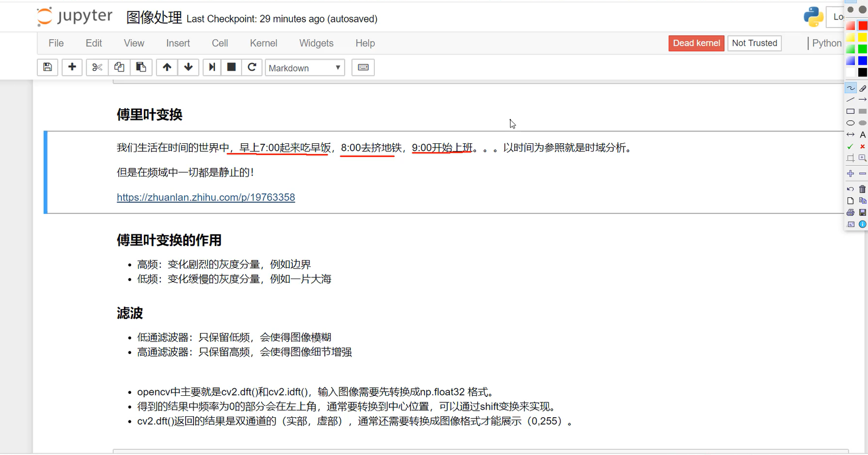The image size is (868, 455).
Task: Create a blank page in annotation palette
Action: tap(851, 201)
